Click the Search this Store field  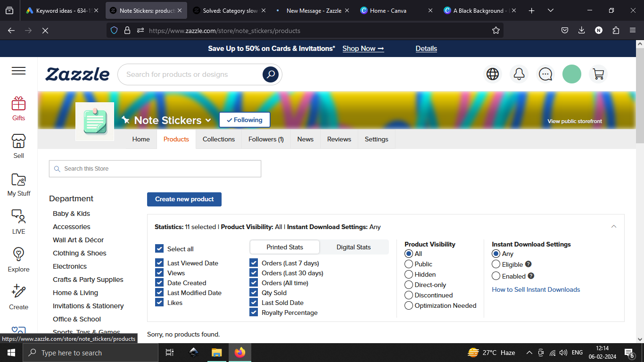pyautogui.click(x=155, y=169)
